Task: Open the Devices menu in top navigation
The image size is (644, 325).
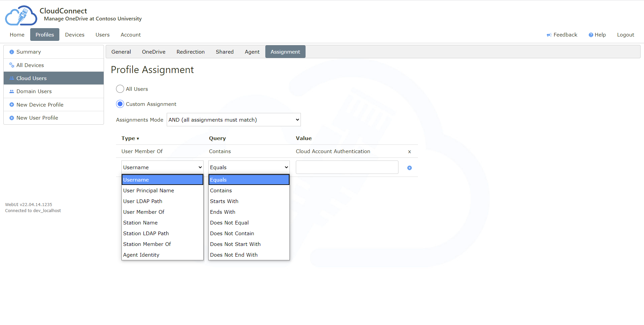Action: point(74,35)
